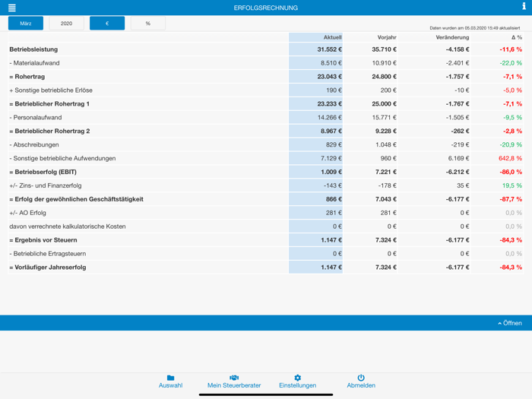Tap the Abmelden power icon

(x=361, y=378)
